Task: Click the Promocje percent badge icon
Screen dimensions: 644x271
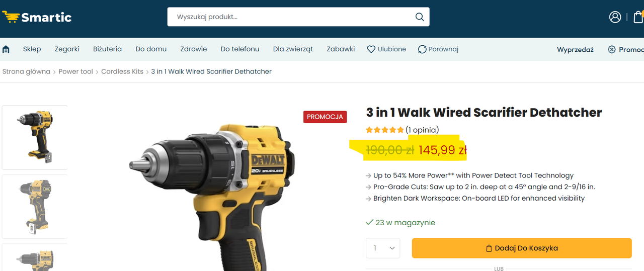Action: 612,49
